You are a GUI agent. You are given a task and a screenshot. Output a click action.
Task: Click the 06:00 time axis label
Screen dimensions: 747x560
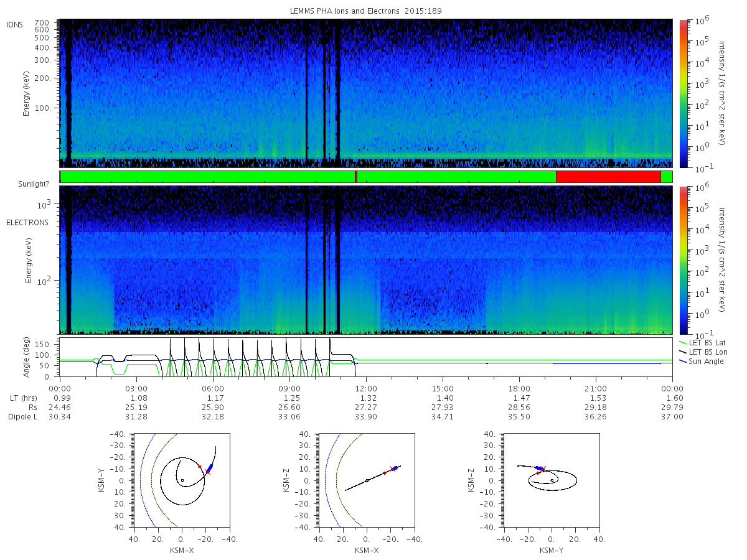(213, 388)
